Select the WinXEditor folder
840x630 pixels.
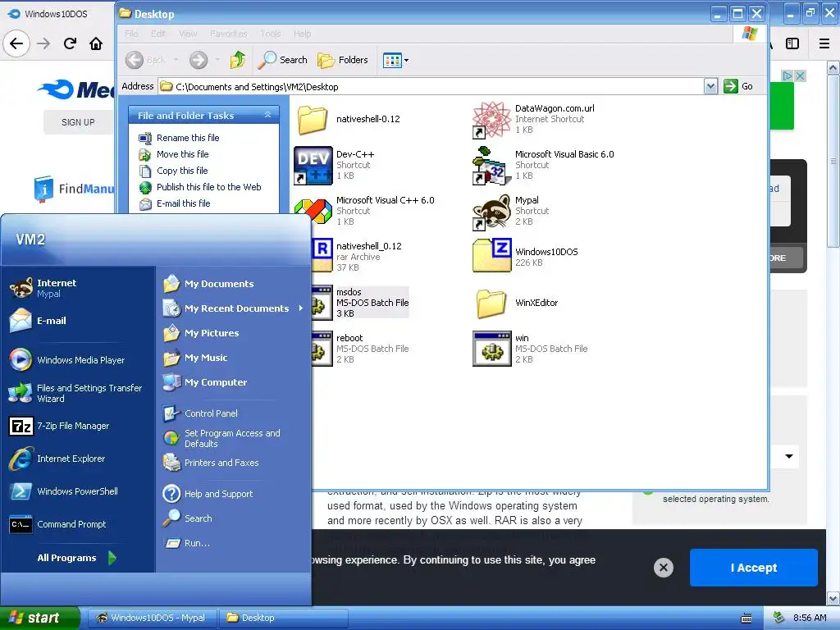[x=515, y=303]
